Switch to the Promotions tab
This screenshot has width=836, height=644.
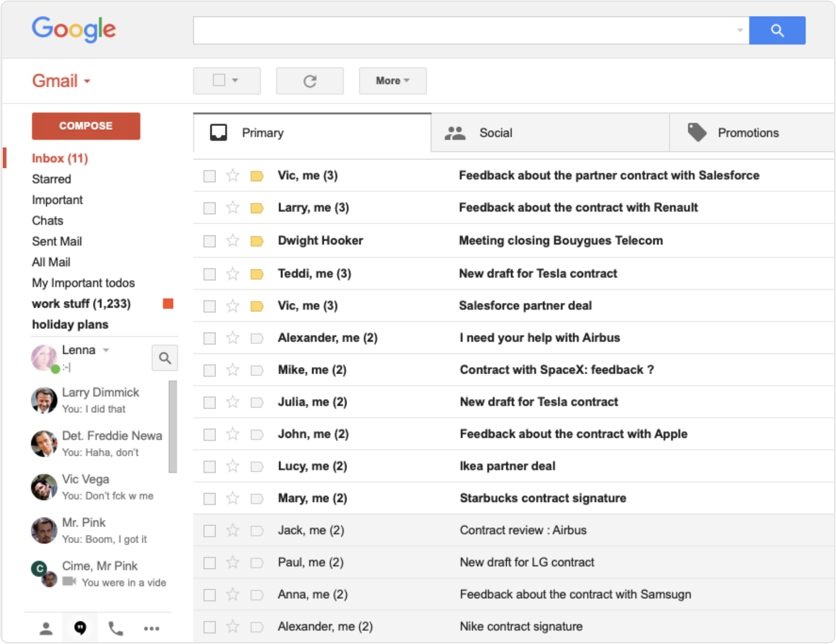click(752, 133)
